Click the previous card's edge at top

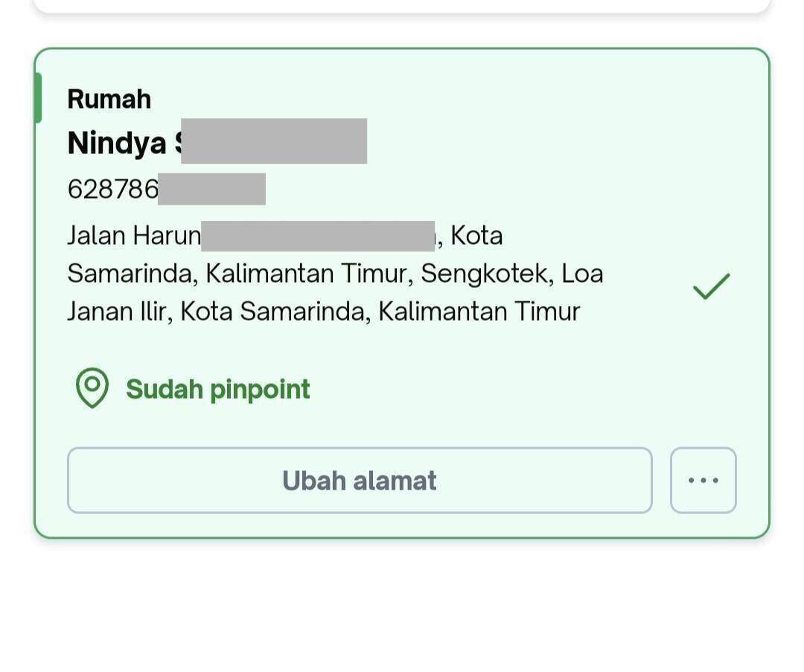pos(402,6)
